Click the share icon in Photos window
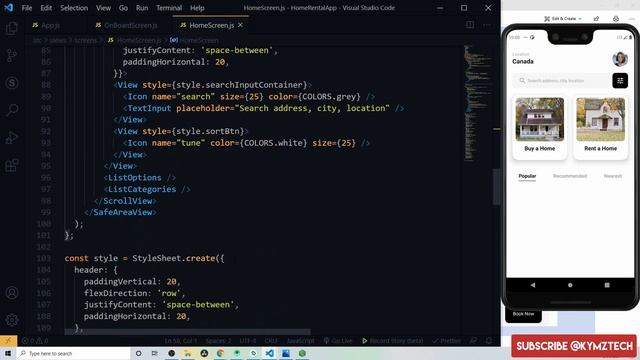This screenshot has width=640, height=360. (596, 18)
